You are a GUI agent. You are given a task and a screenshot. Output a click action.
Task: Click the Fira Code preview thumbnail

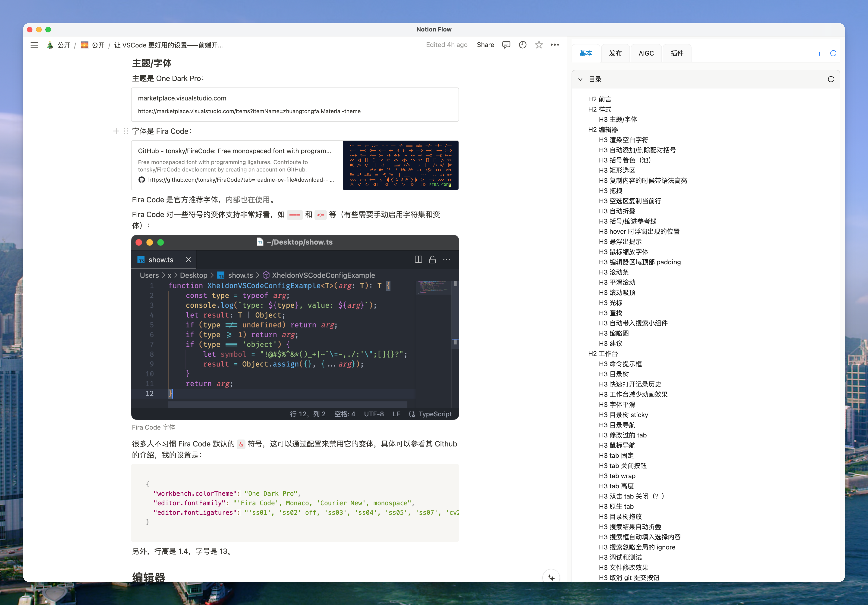[401, 165]
